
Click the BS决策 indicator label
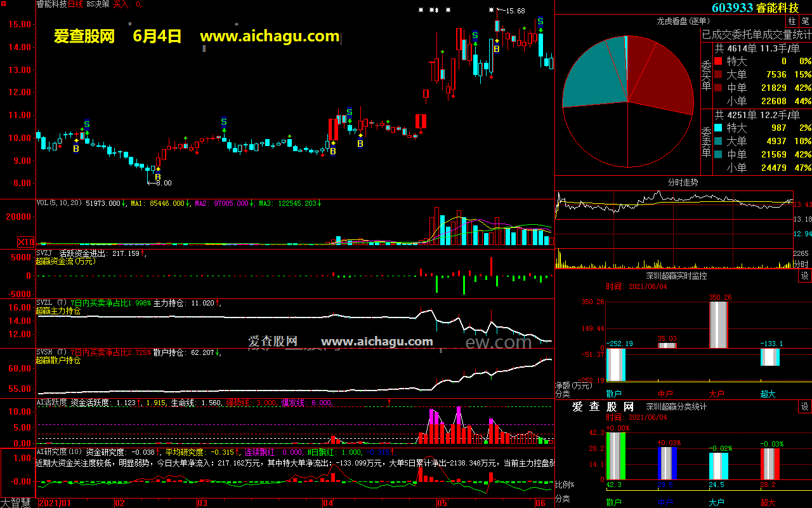(x=97, y=4)
